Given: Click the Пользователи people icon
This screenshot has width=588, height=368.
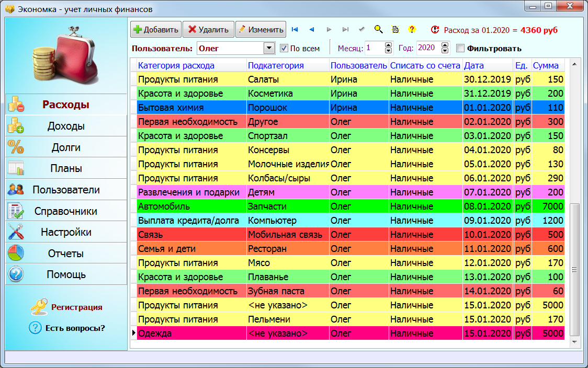Looking at the screenshot, I should click(16, 190).
